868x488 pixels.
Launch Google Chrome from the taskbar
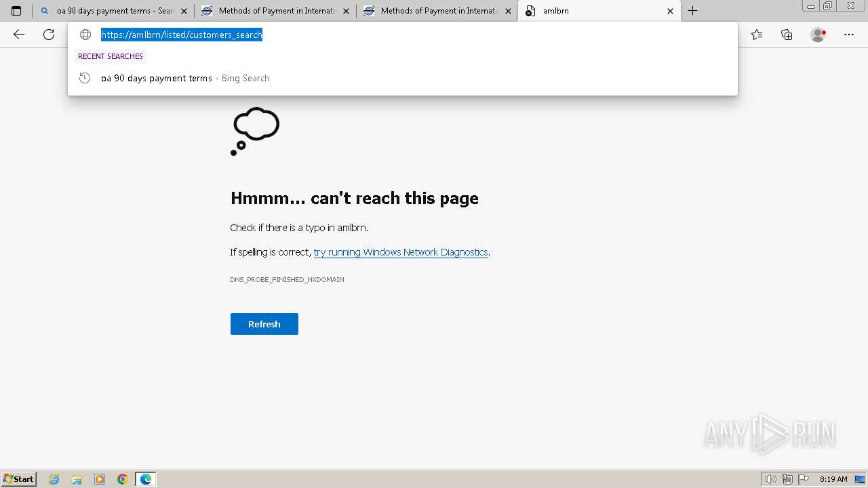pyautogui.click(x=122, y=479)
